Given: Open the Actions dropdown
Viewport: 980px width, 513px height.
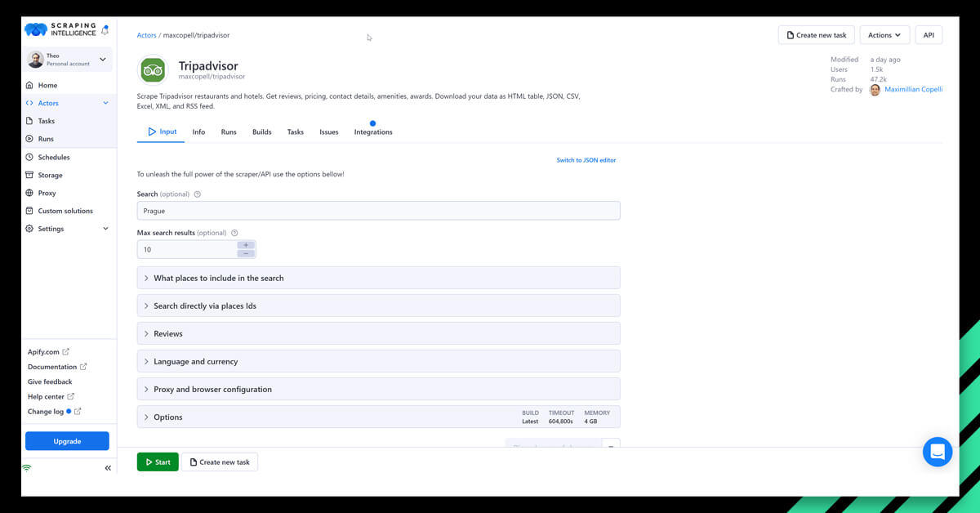Looking at the screenshot, I should point(884,35).
